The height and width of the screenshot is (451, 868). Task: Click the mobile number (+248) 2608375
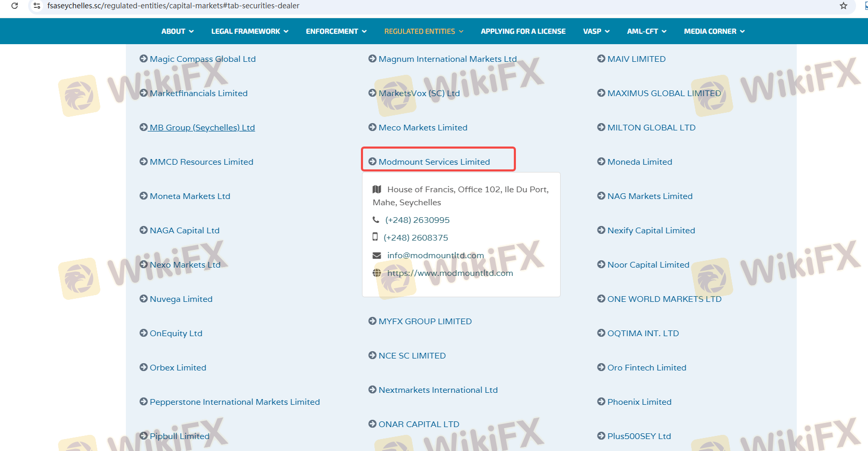tap(416, 237)
